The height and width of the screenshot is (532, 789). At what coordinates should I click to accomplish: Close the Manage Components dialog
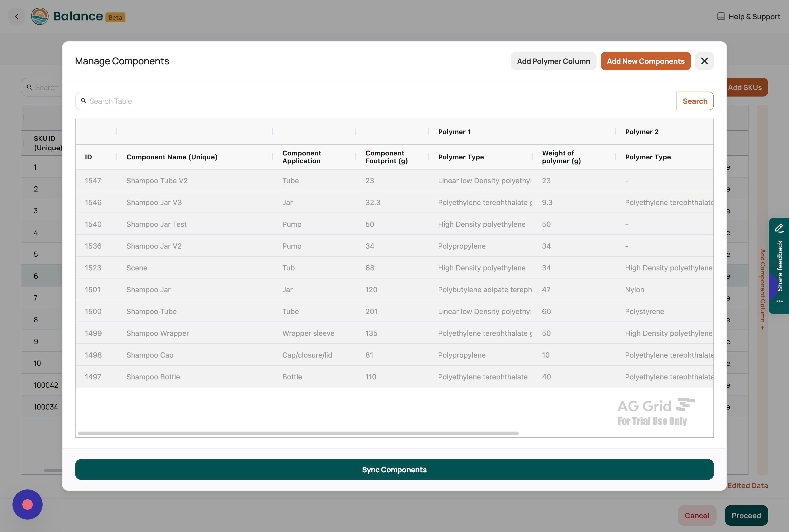click(704, 61)
